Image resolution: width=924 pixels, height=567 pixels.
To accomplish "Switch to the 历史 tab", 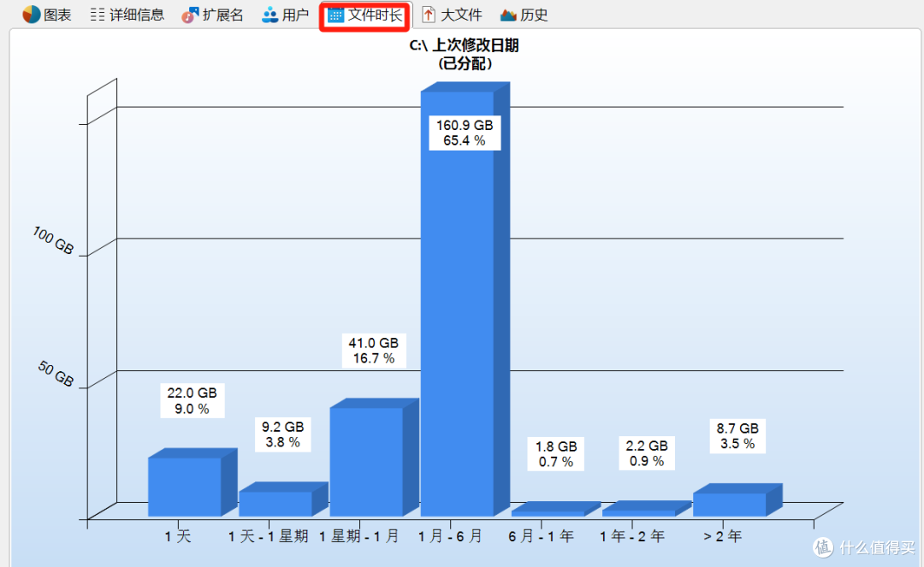I will (524, 15).
